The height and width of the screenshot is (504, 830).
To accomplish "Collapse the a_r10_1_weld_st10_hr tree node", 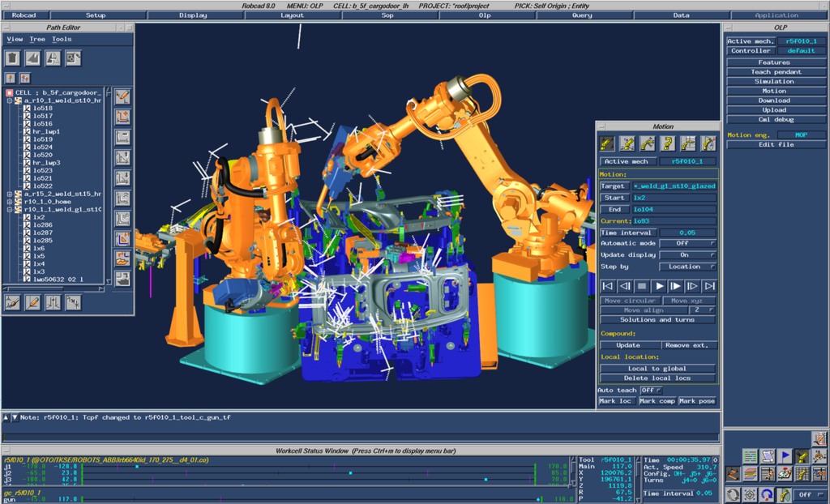I will click(x=9, y=100).
